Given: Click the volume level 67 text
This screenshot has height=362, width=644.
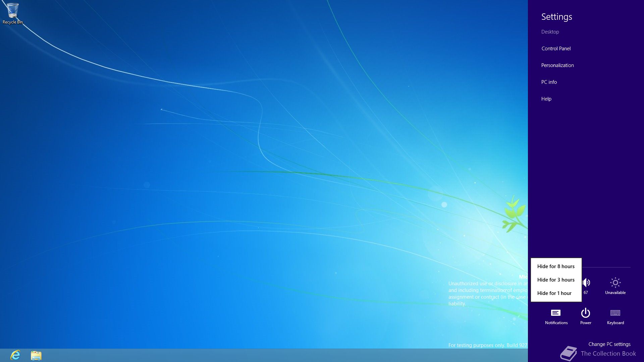Looking at the screenshot, I should pos(586,293).
